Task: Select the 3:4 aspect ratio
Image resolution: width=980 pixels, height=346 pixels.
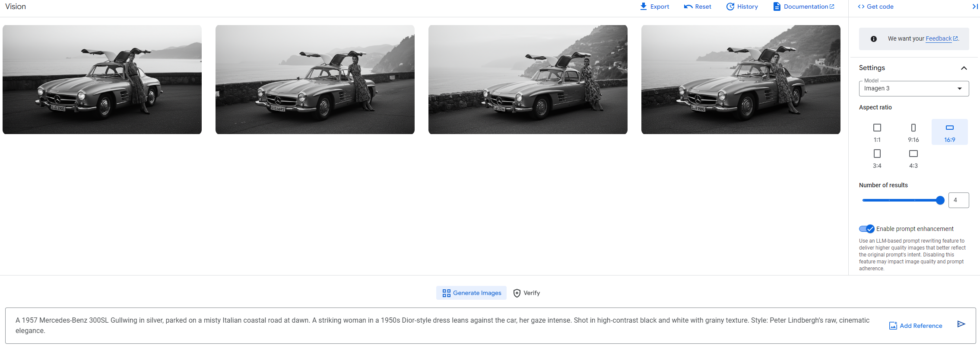Action: [x=877, y=158]
